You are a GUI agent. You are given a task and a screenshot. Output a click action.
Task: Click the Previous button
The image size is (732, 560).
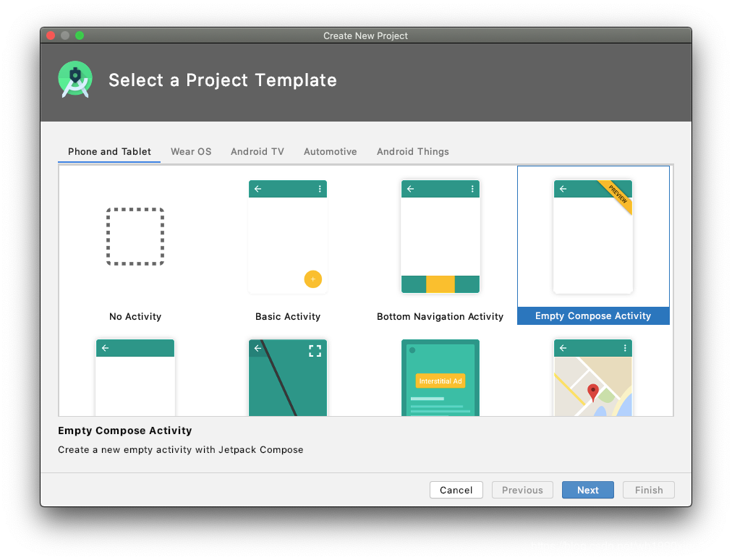click(522, 490)
